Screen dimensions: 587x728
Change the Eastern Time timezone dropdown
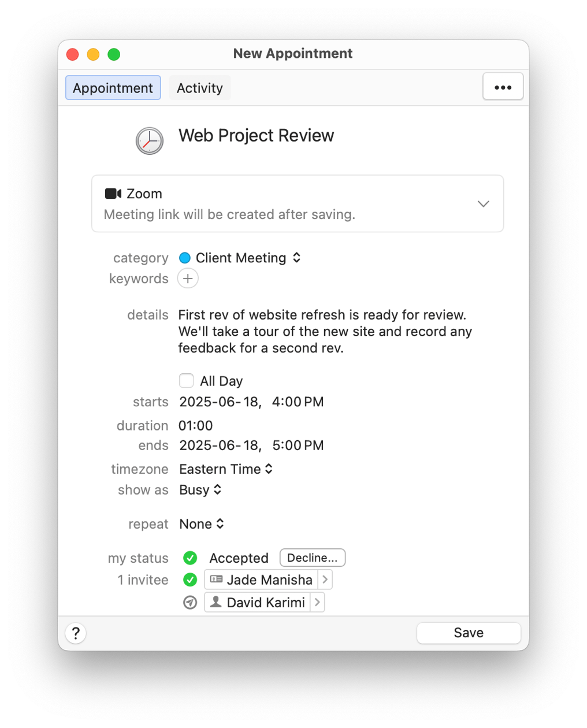point(226,469)
